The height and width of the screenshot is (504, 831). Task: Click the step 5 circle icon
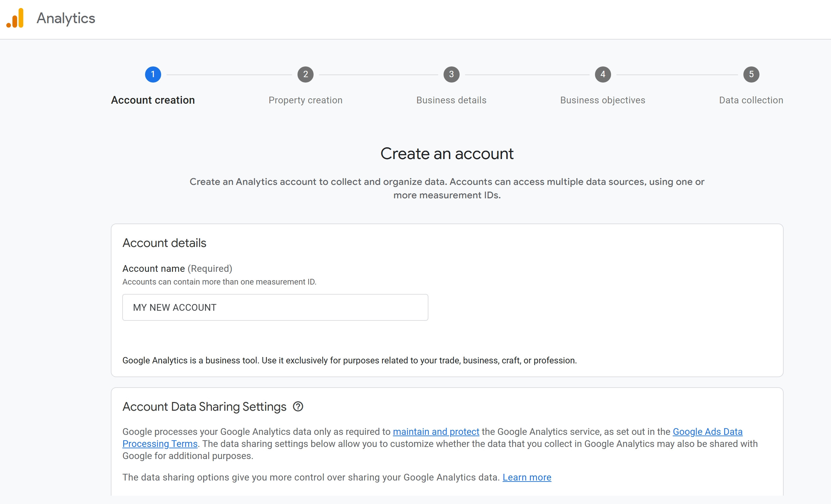pyautogui.click(x=751, y=74)
